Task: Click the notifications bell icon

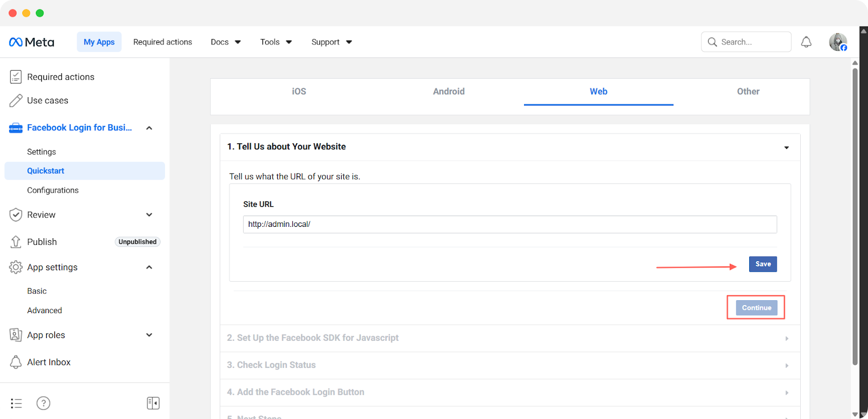Action: (806, 42)
